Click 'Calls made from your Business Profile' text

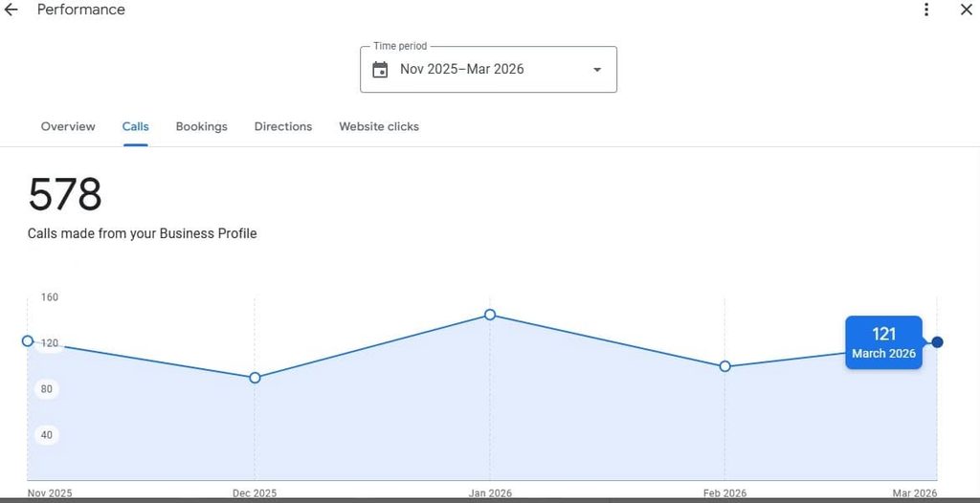[142, 233]
